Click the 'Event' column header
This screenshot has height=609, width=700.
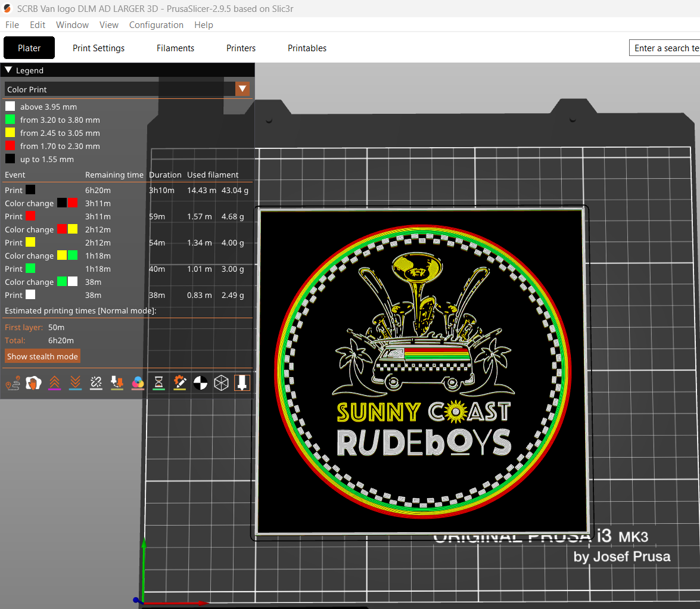tap(15, 175)
